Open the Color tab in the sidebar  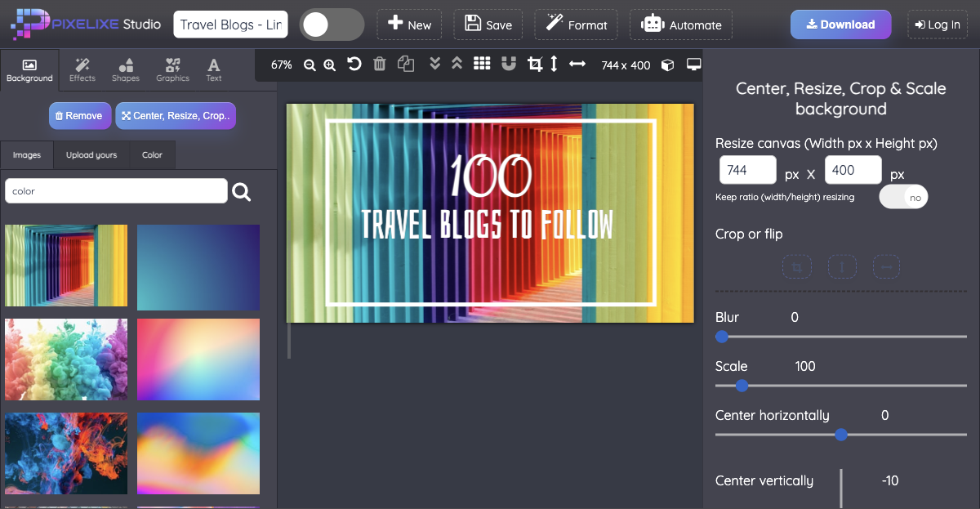[x=152, y=154]
